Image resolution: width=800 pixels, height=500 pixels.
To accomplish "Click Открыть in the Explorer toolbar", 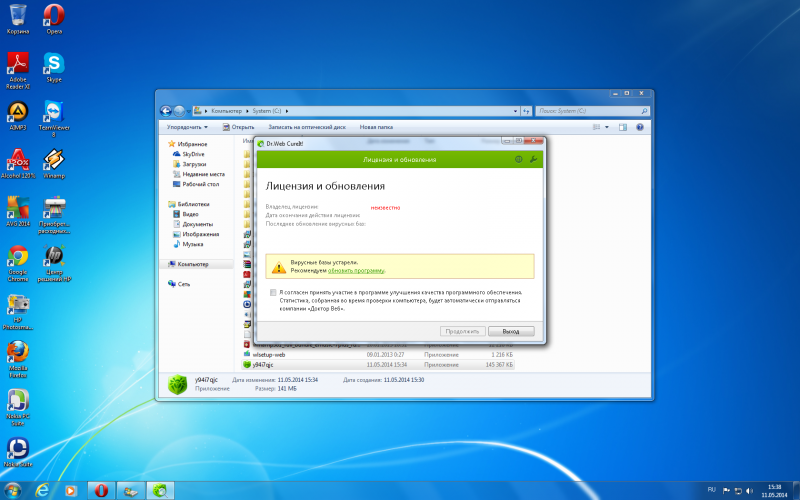I will click(238, 127).
